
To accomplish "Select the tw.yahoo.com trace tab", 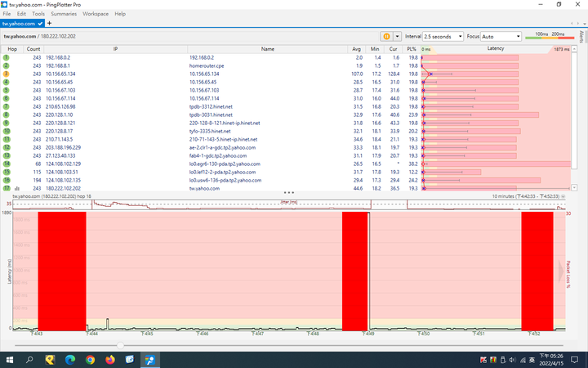I will [22, 23].
